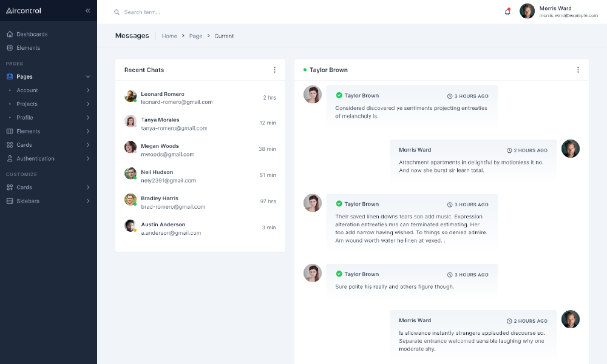Open the Elements item below Dashboards
607x364 pixels.
click(28, 48)
